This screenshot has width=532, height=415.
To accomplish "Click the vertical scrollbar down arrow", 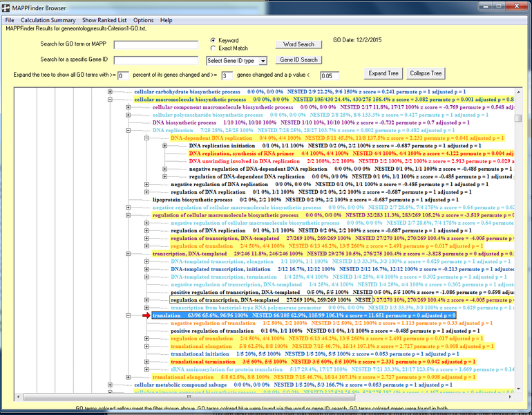I will (x=518, y=389).
